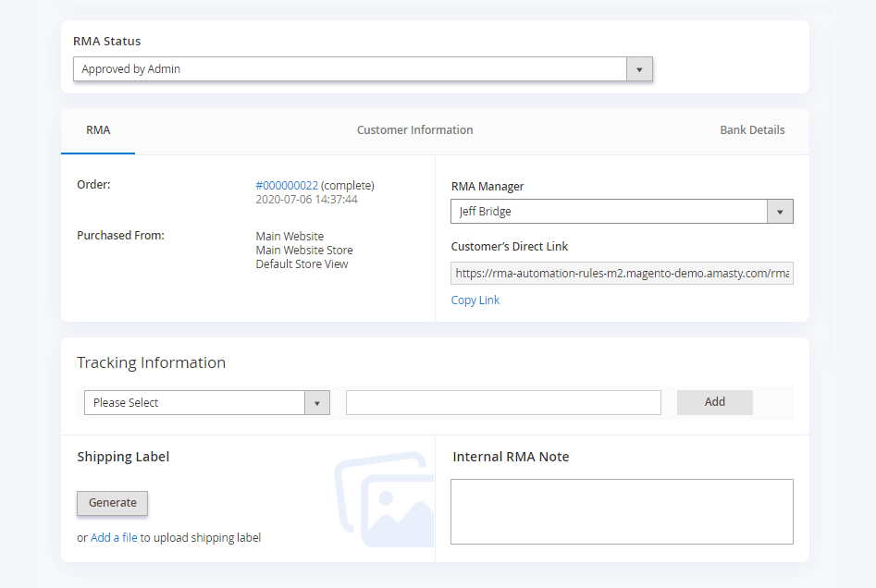Click inside the Internal RMA Note box
The image size is (876, 588).
tap(621, 511)
